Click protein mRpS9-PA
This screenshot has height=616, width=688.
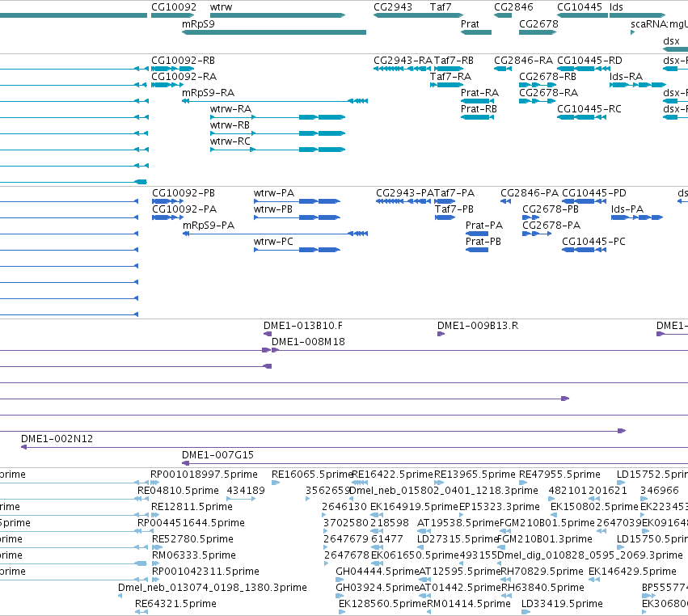209,226
